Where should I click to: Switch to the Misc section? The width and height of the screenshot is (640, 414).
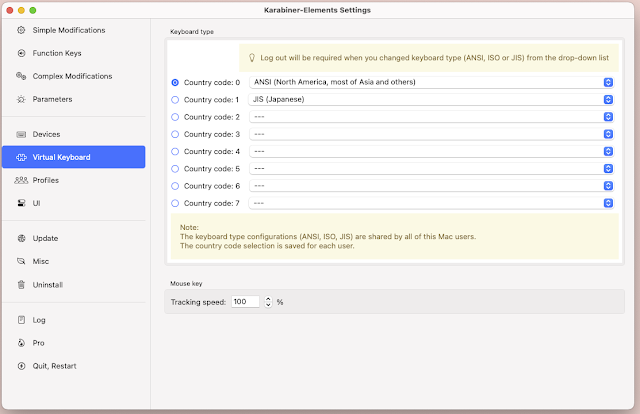[41, 261]
